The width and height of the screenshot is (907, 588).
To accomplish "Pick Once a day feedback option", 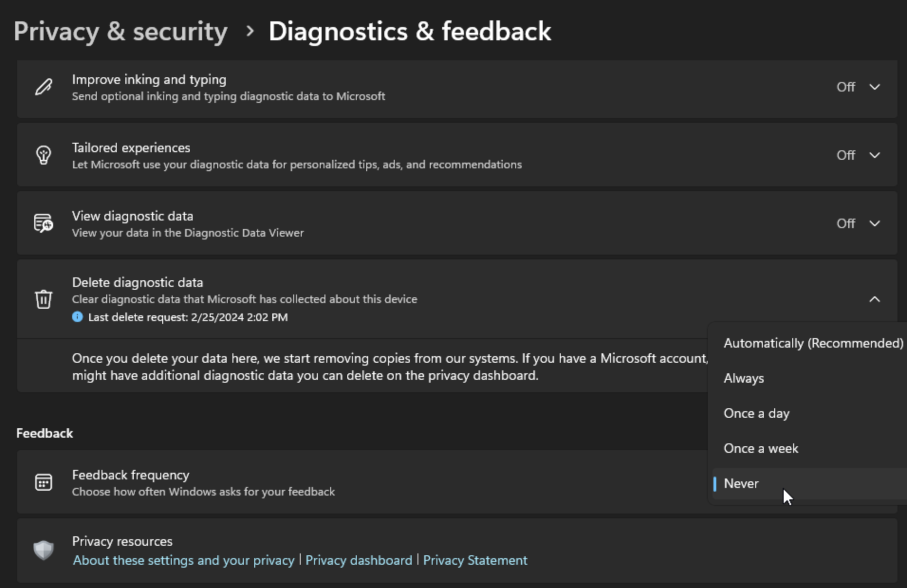I will (810, 413).
